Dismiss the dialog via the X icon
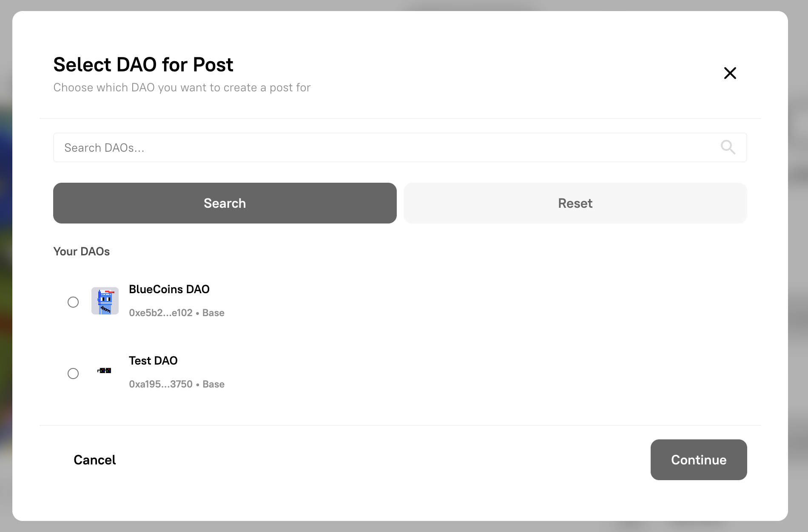 [x=730, y=73]
